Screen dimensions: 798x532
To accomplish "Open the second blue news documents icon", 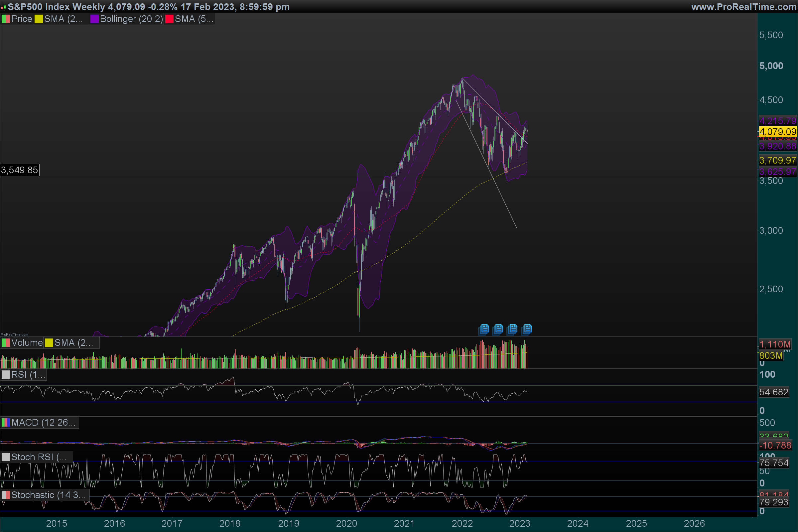I will tap(498, 329).
